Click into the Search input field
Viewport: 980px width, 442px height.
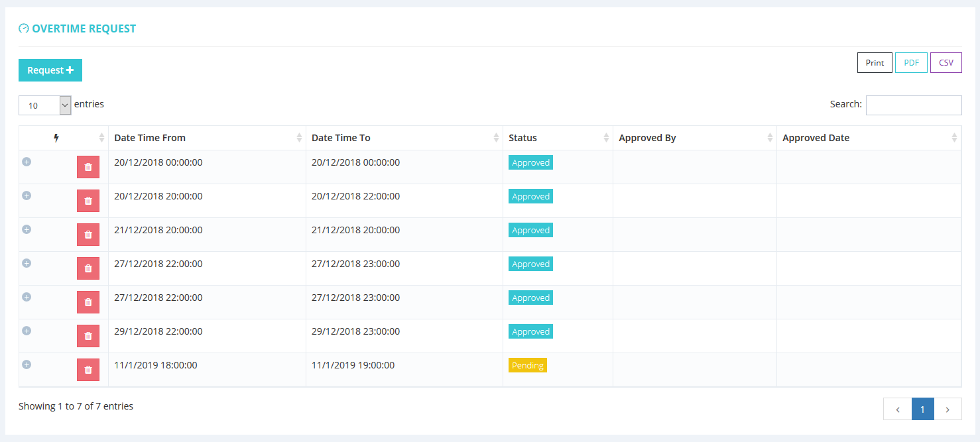click(913, 105)
